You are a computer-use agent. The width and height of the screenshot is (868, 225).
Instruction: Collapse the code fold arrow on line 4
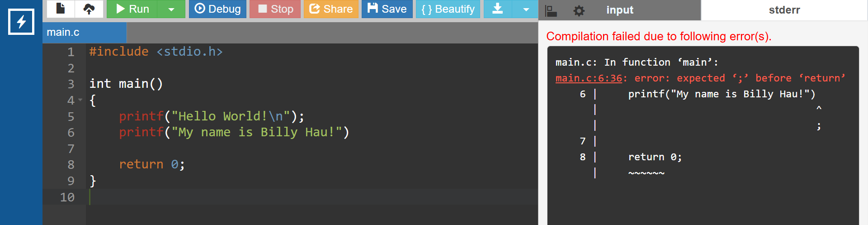click(80, 100)
